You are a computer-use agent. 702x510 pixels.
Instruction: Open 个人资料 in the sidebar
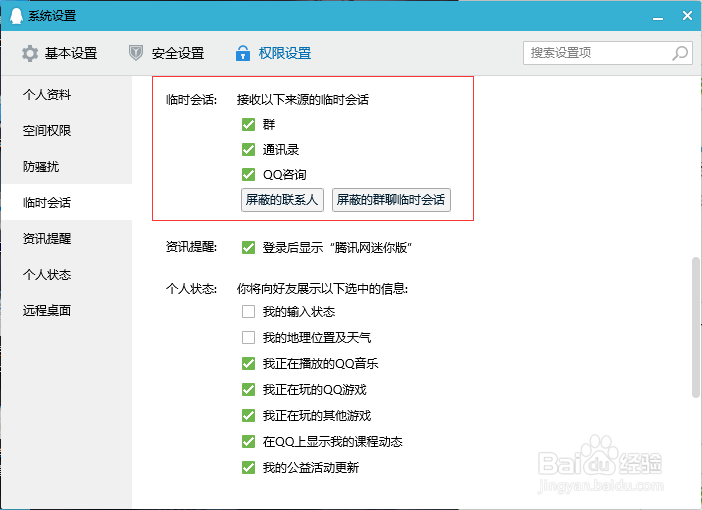66,94
